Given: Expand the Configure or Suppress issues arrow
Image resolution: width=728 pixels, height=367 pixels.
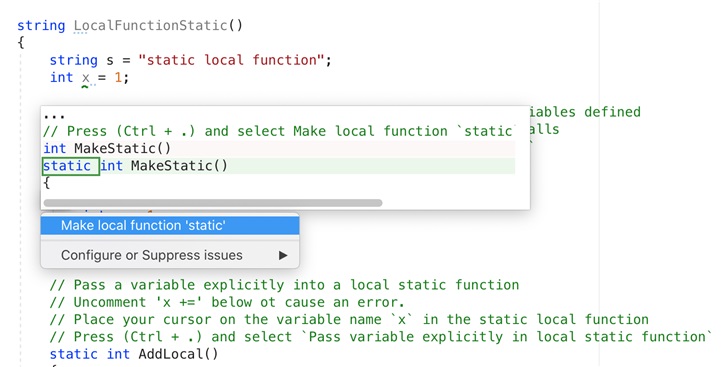Looking at the screenshot, I should coord(283,256).
